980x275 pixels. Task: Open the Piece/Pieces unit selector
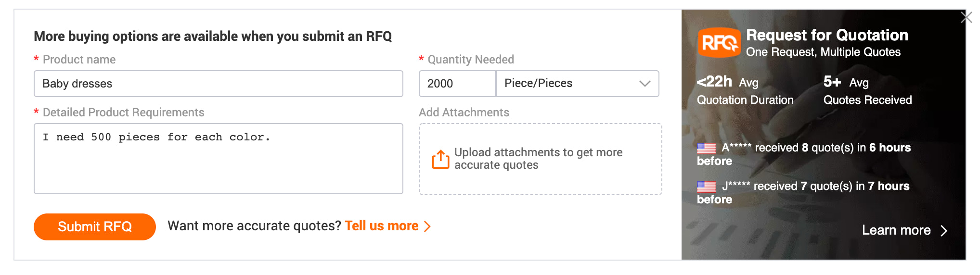point(577,84)
